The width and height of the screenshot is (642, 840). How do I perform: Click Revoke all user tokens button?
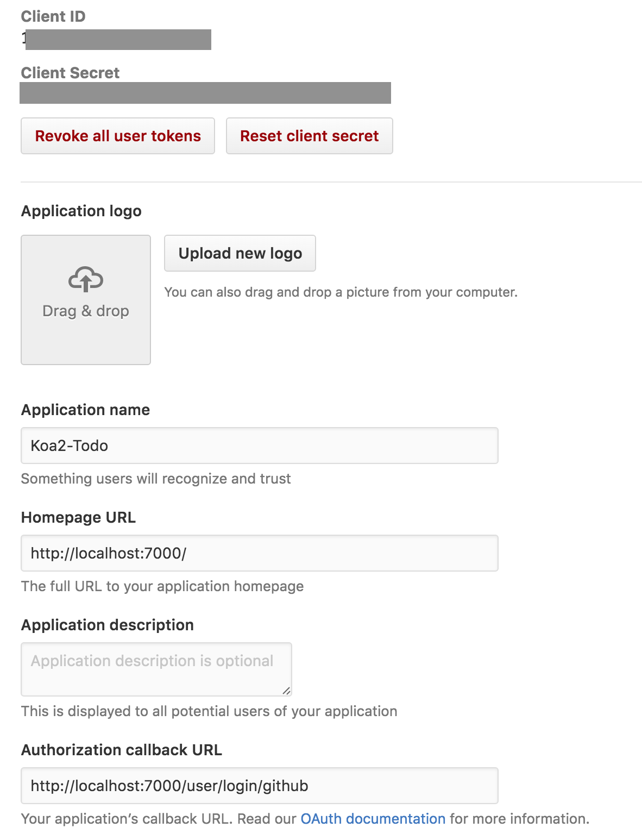[118, 136]
